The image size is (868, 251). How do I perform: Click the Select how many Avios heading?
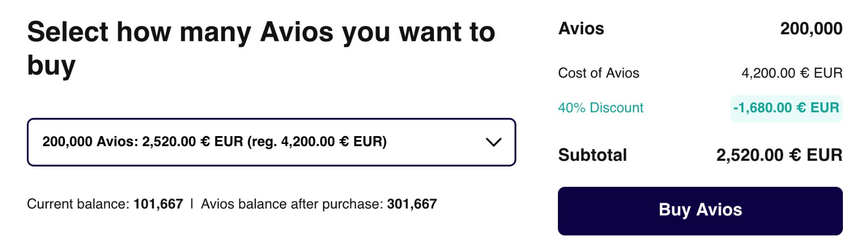click(261, 32)
